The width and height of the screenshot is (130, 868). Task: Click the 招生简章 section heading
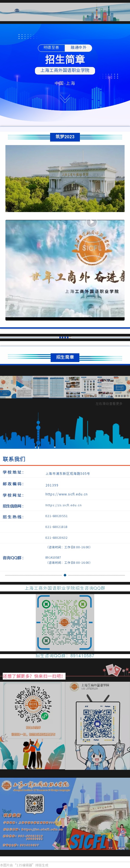point(65,357)
